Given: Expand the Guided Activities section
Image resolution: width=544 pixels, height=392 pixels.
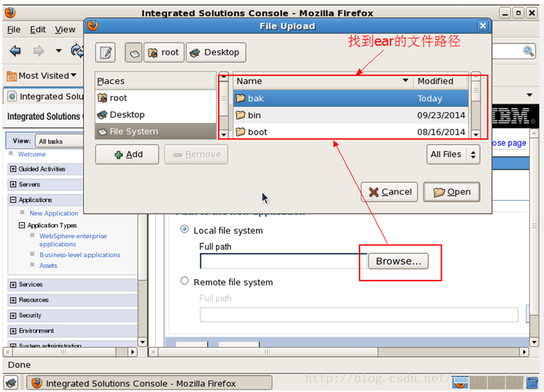Looking at the screenshot, I should [x=13, y=169].
